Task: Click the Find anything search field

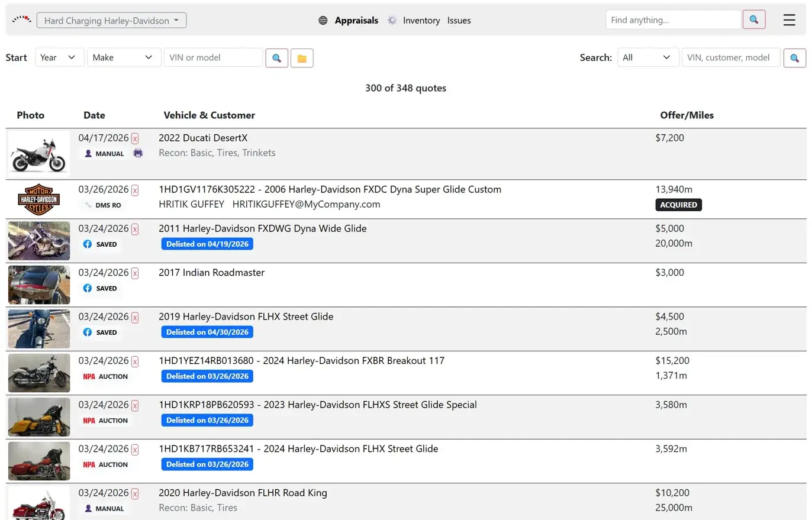Action: [674, 20]
